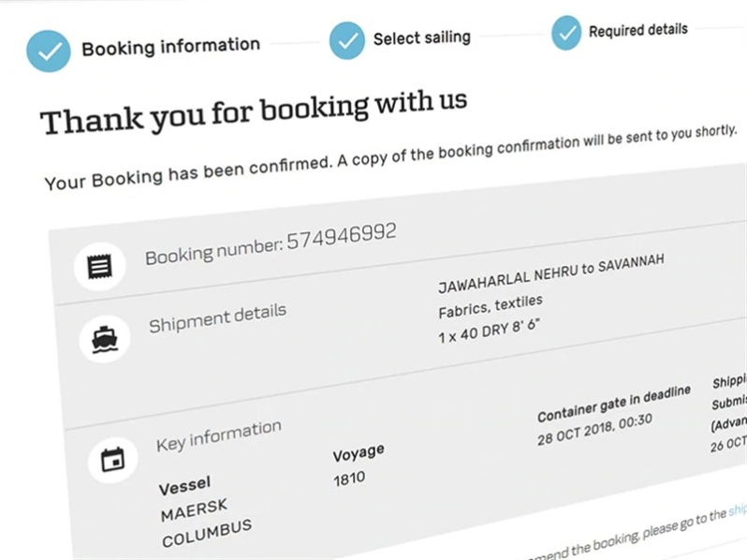Click the Container gate in deadline date
747x560 pixels.
point(595,429)
